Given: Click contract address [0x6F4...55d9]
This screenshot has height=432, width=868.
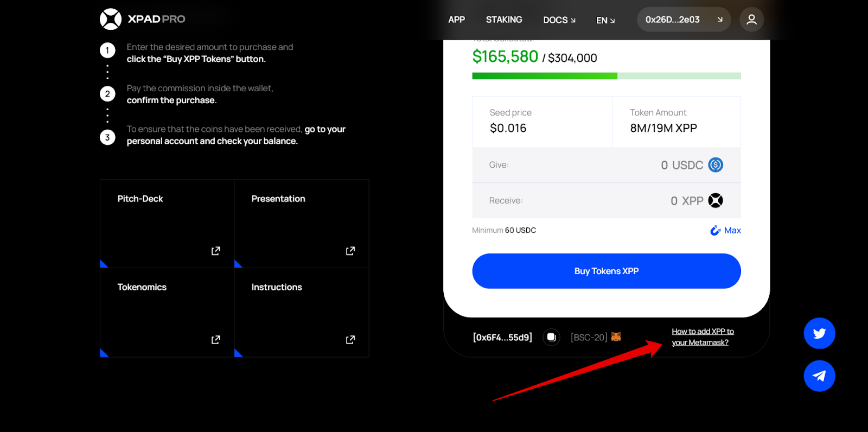Looking at the screenshot, I should 502,338.
